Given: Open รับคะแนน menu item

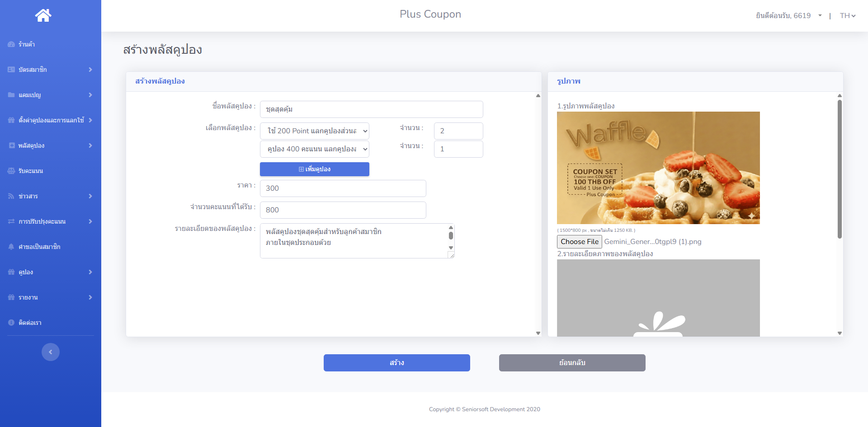Looking at the screenshot, I should (x=51, y=171).
